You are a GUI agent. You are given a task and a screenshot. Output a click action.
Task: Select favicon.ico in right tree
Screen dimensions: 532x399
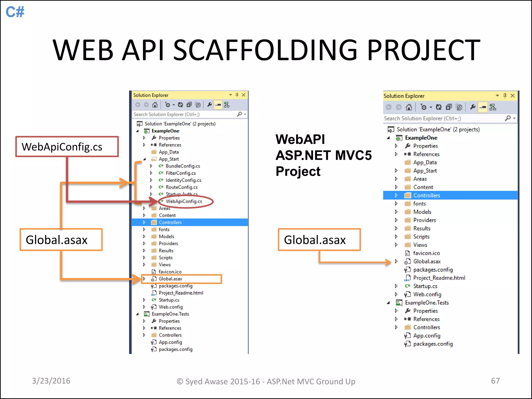427,253
